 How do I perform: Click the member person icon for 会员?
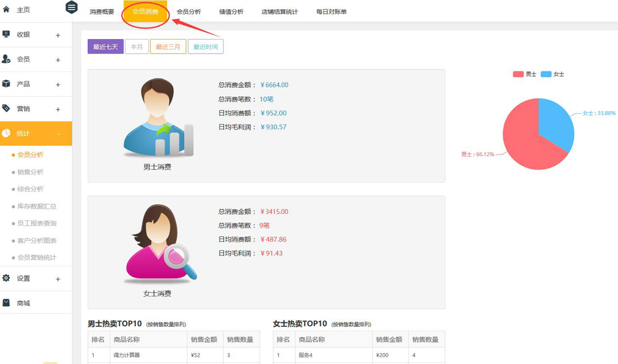(7, 59)
